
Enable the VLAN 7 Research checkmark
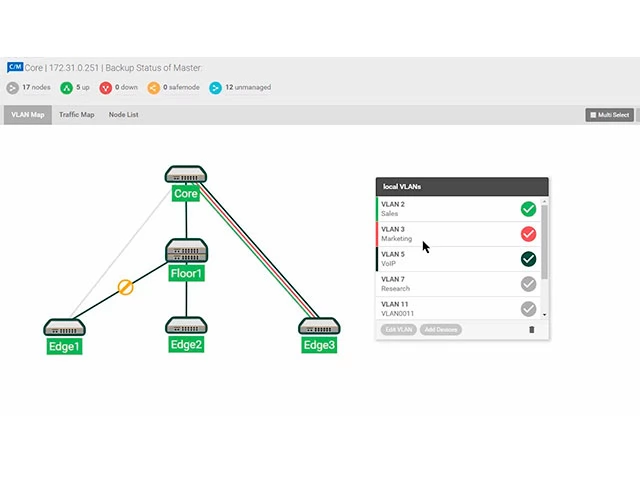tap(528, 284)
